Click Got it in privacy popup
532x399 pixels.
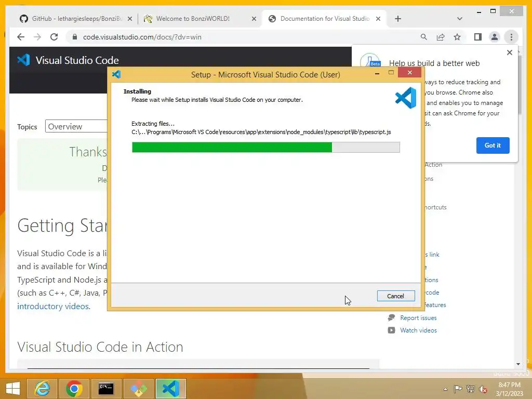(493, 145)
